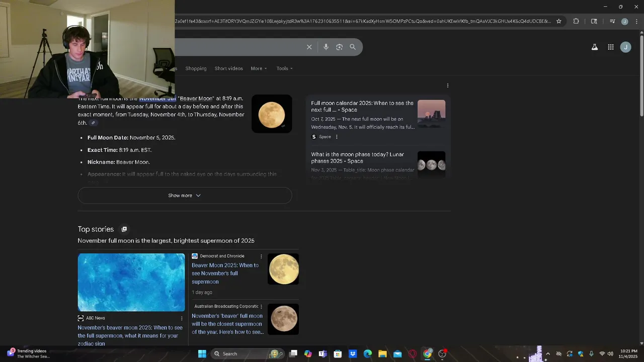Expand the AI overview with Show more
644x362 pixels.
click(185, 196)
